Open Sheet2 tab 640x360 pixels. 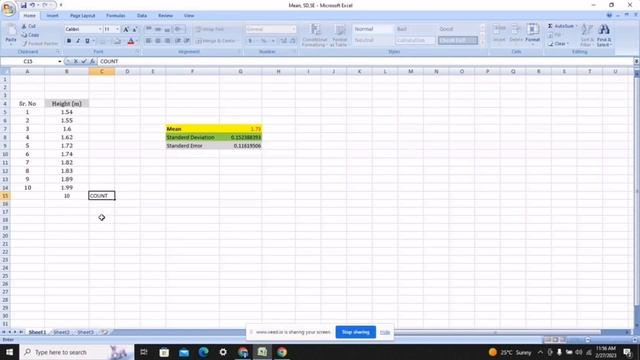(61, 332)
